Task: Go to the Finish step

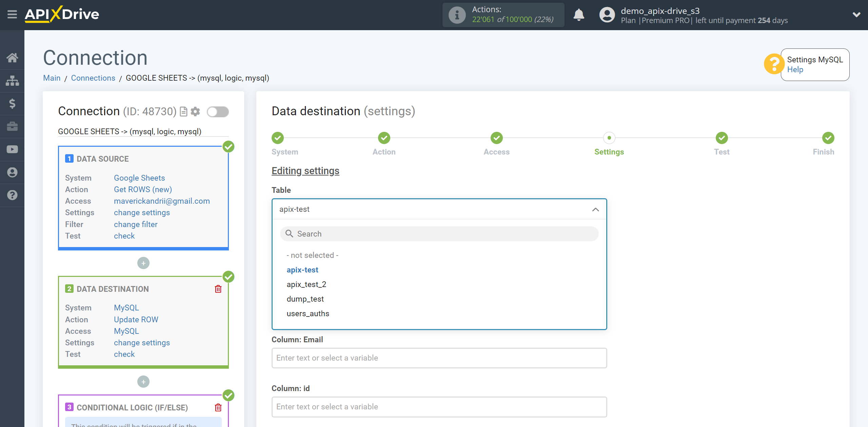Action: coord(828,138)
